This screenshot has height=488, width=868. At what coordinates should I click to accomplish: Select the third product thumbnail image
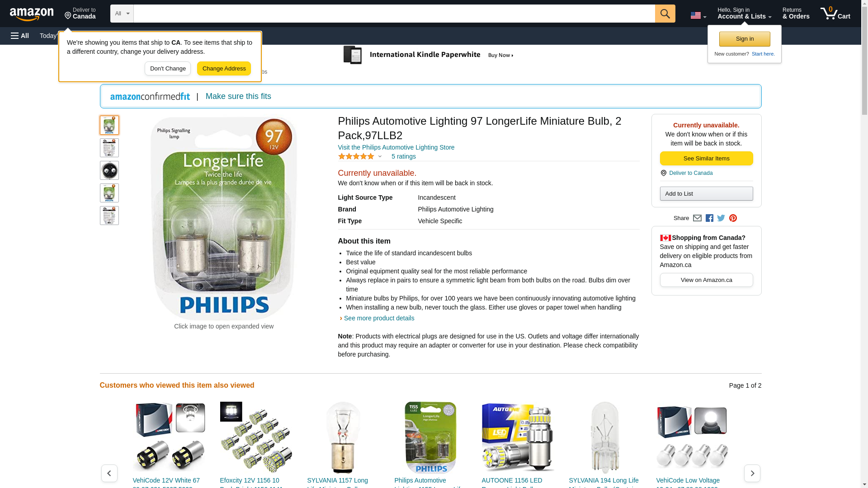109,170
